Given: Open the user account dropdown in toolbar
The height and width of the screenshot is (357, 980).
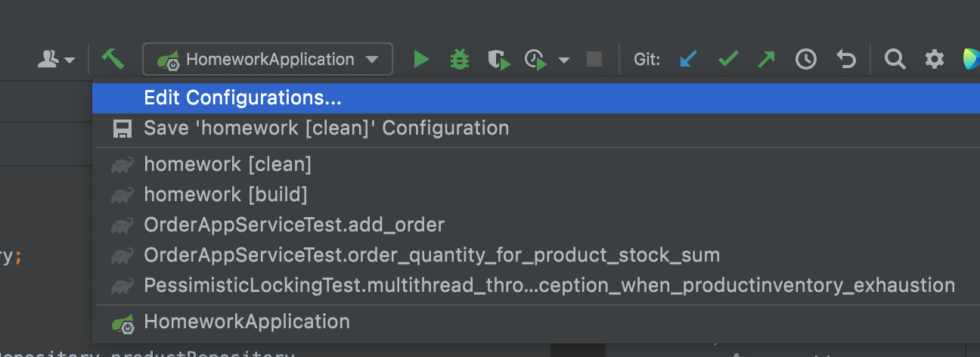Looking at the screenshot, I should [56, 59].
